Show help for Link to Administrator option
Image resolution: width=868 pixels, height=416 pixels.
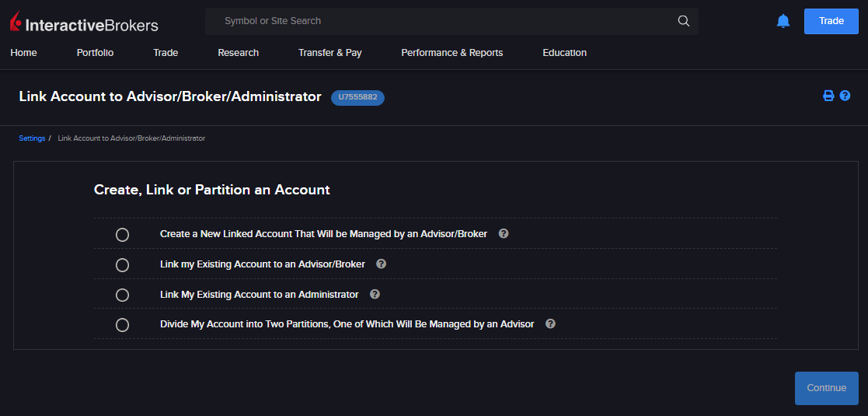pos(375,294)
